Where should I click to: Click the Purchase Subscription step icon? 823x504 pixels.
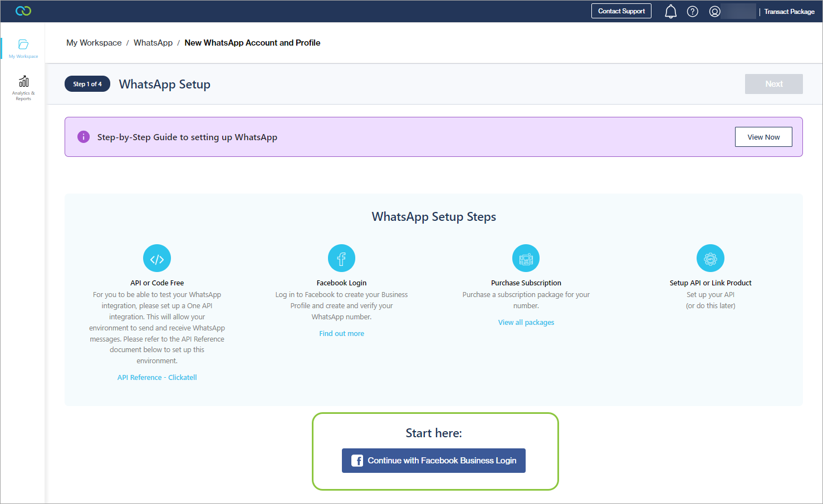[526, 258]
